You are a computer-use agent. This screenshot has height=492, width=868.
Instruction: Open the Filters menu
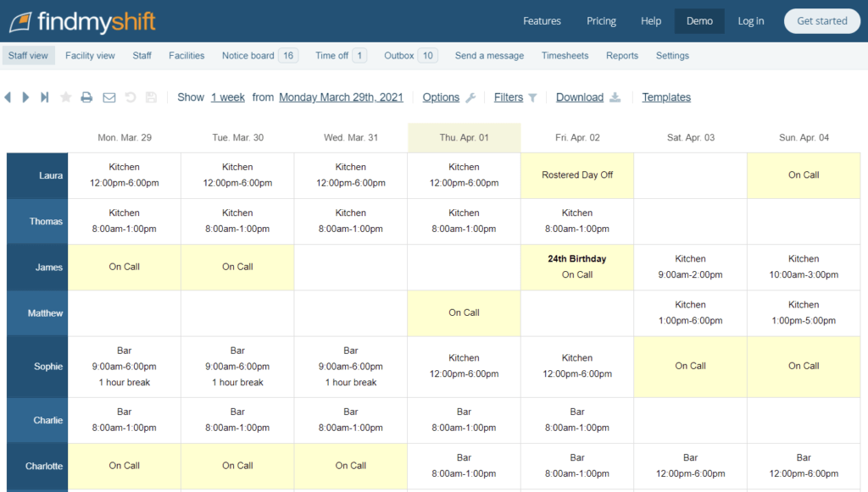[509, 97]
